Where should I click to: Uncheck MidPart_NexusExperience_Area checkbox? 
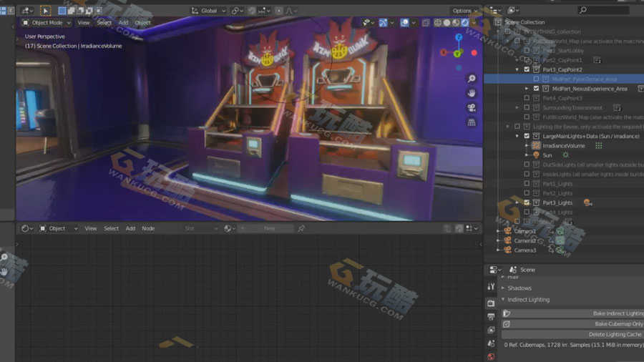(x=536, y=89)
